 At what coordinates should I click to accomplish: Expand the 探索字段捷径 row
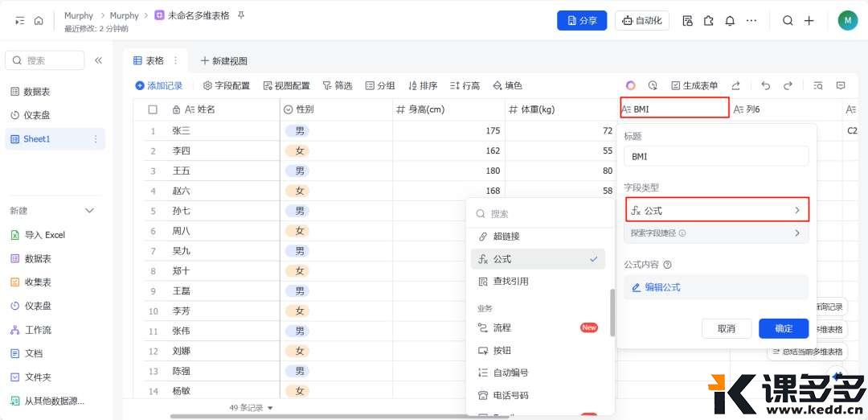point(716,233)
